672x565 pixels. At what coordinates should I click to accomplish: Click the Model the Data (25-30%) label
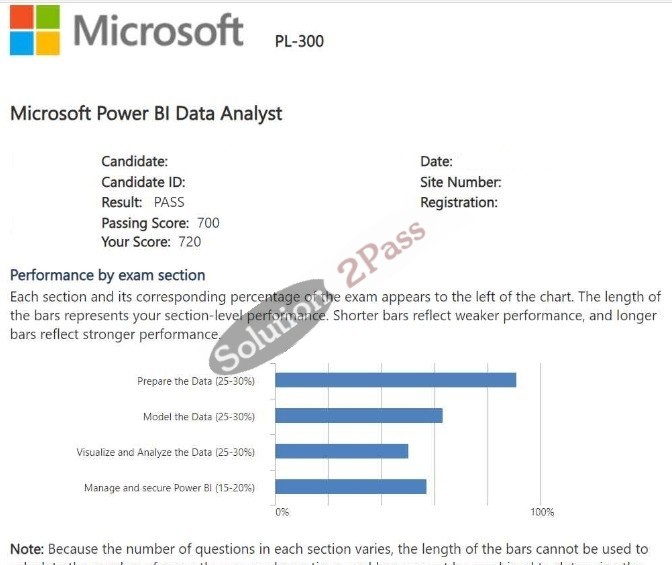(x=199, y=417)
